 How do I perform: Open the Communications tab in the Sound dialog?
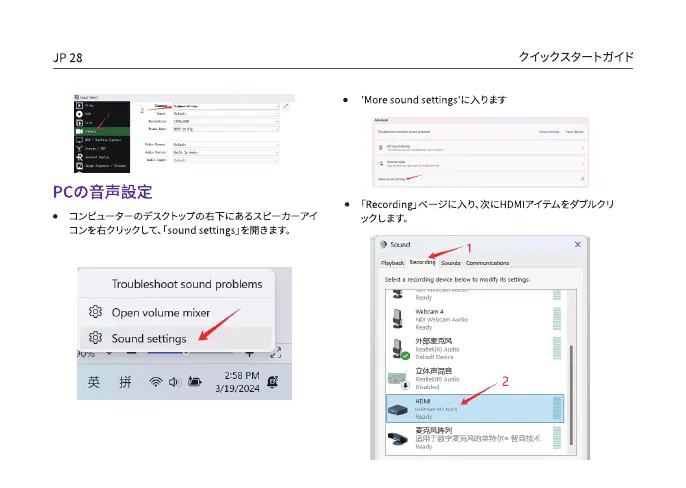click(487, 262)
